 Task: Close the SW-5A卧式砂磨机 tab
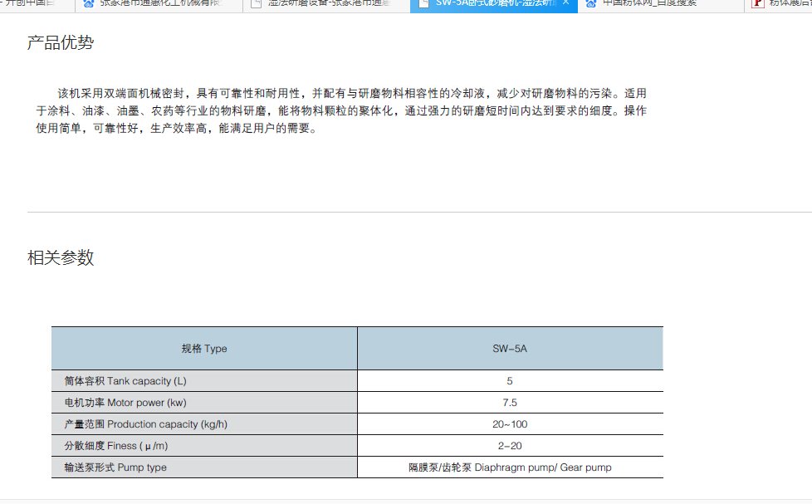coord(565,3)
